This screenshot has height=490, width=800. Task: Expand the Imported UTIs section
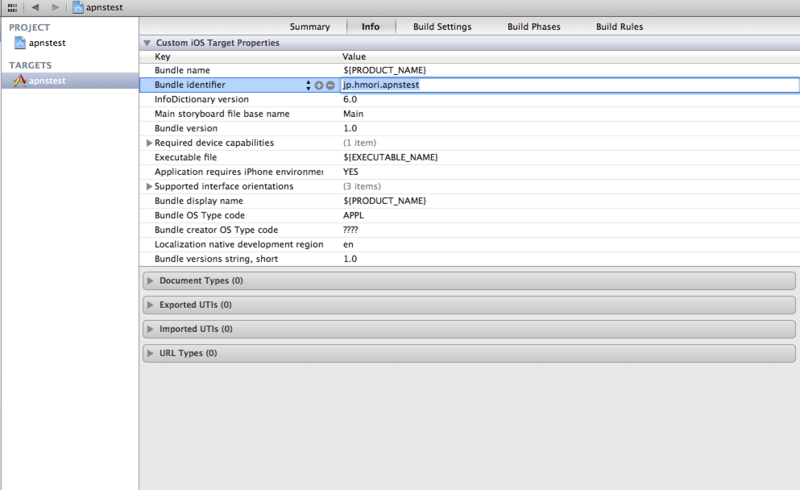(150, 329)
